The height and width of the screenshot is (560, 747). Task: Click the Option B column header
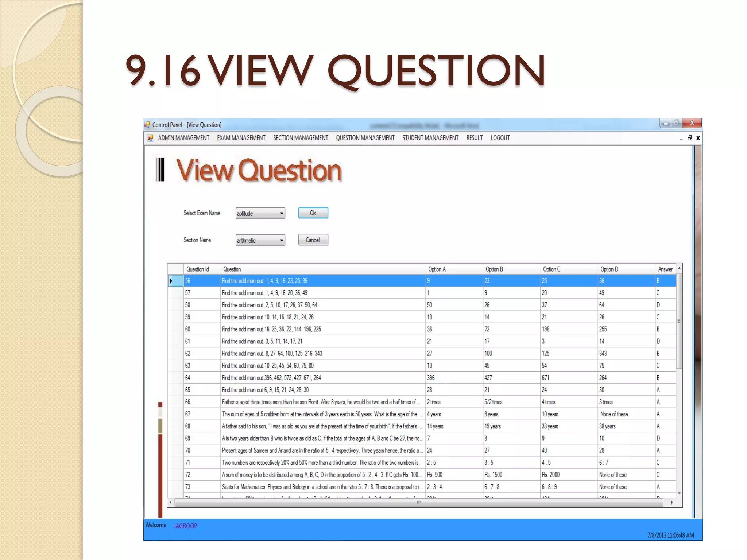click(x=511, y=269)
